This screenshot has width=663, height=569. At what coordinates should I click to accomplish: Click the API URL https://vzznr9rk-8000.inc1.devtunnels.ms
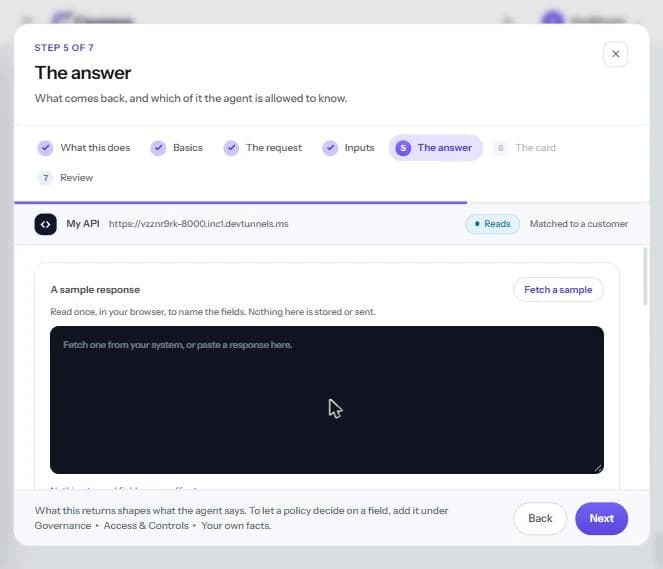pyautogui.click(x=198, y=224)
